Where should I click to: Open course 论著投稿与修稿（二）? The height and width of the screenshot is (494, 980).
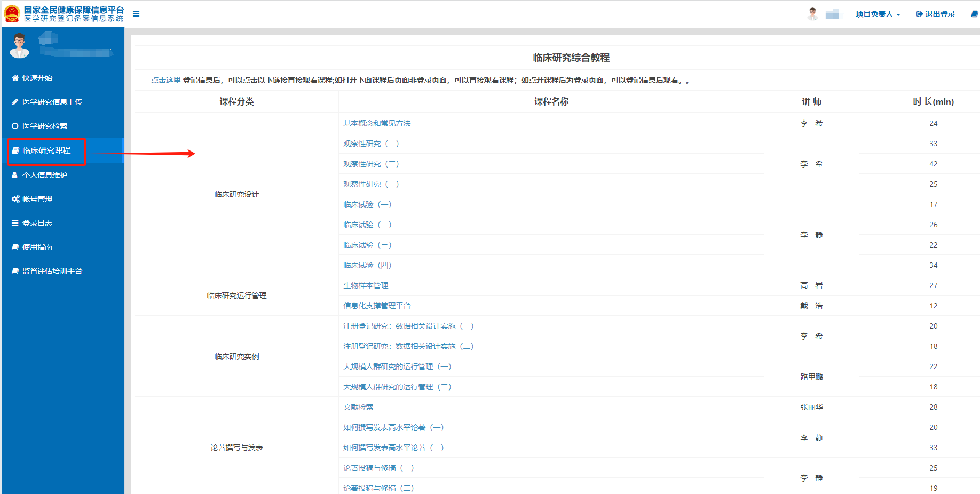tap(378, 488)
